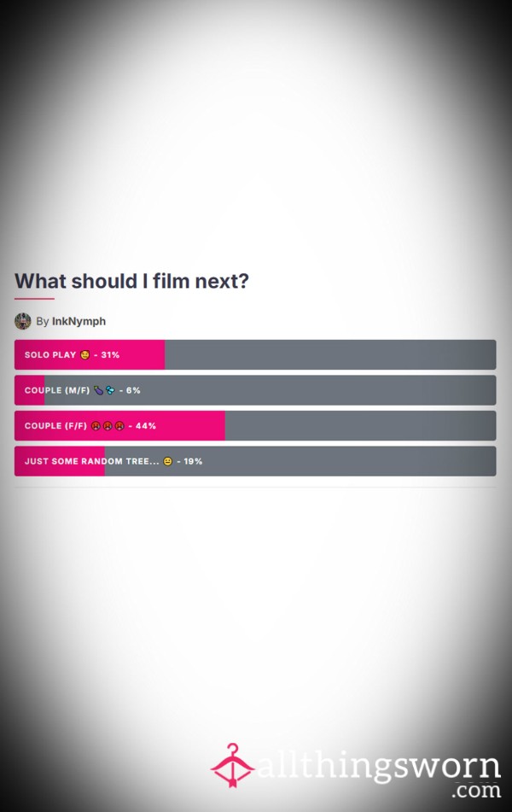Choose the Couple (F/F) poll option label
This screenshot has width=512, height=812.
(x=55, y=426)
